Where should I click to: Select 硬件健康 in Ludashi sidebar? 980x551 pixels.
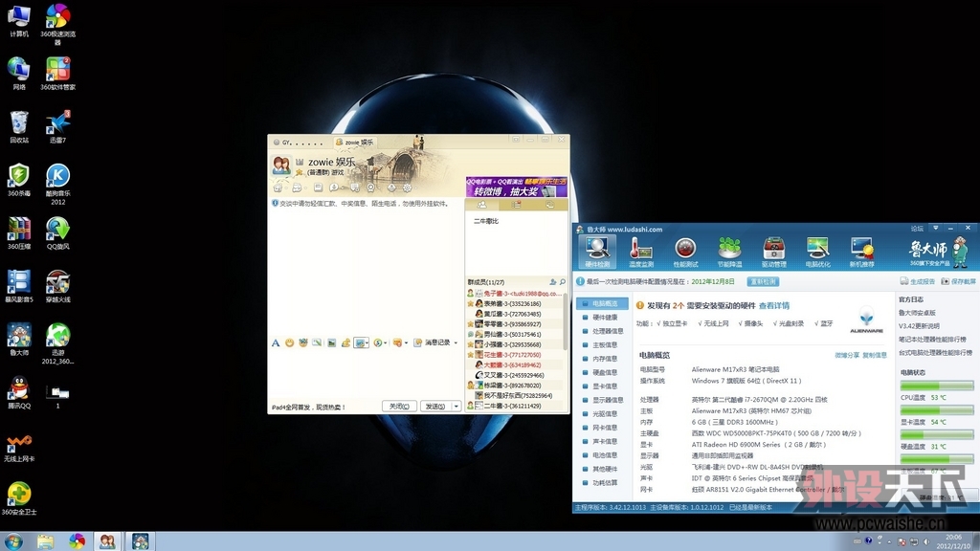(603, 318)
